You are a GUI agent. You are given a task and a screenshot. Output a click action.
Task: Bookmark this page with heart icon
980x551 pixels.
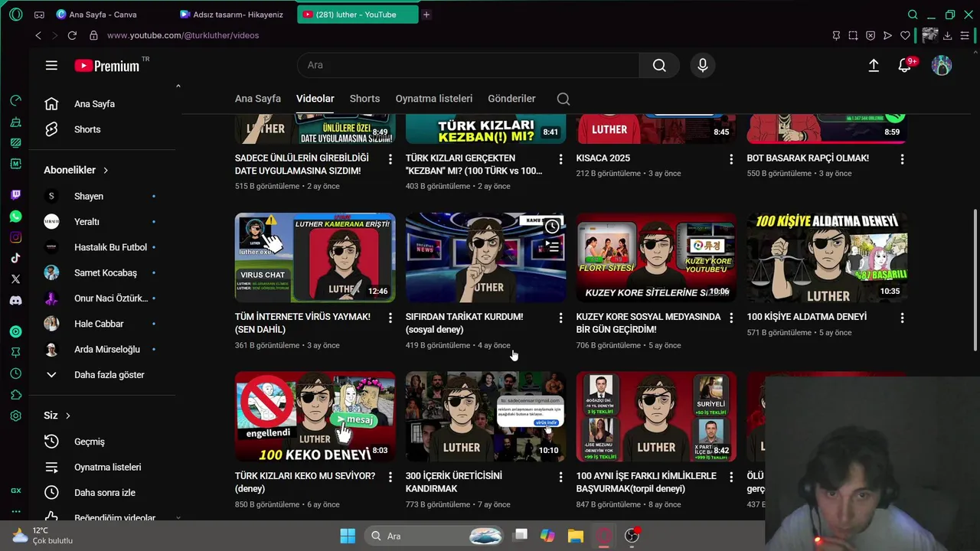pos(905,35)
